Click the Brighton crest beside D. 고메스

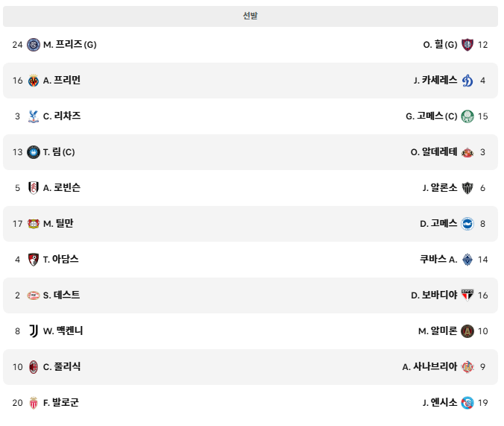pyautogui.click(x=467, y=224)
